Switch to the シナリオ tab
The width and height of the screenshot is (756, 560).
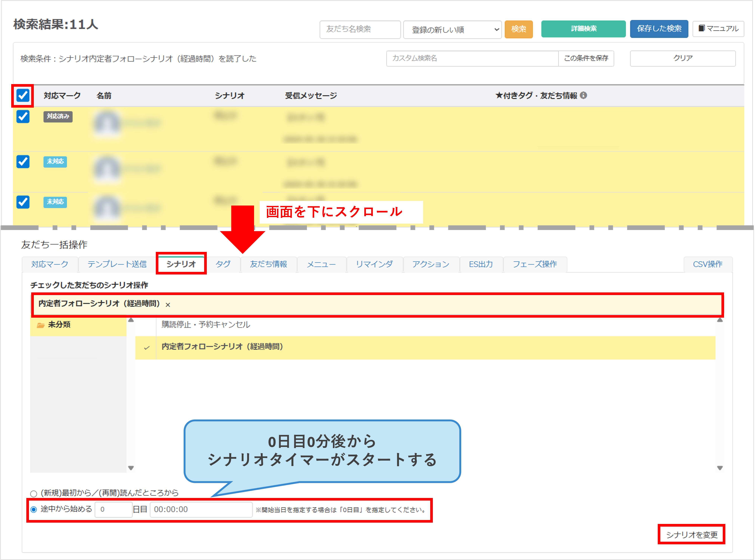[x=181, y=264]
